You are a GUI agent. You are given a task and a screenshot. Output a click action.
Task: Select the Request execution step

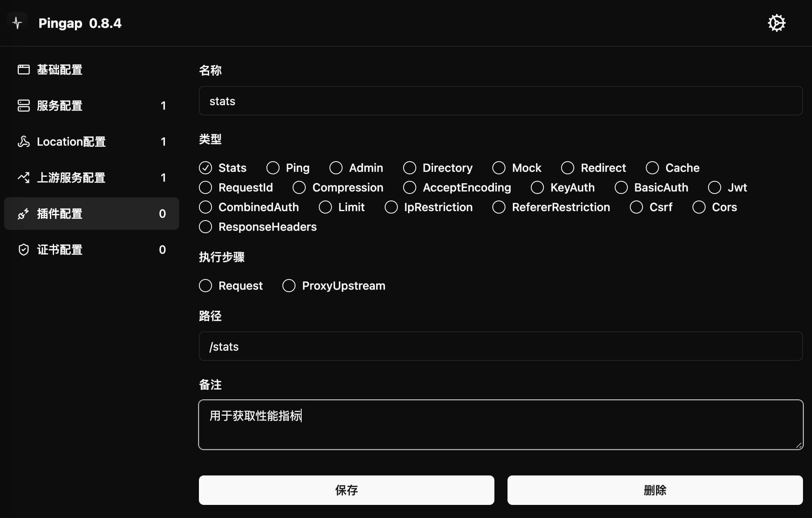[x=205, y=285]
